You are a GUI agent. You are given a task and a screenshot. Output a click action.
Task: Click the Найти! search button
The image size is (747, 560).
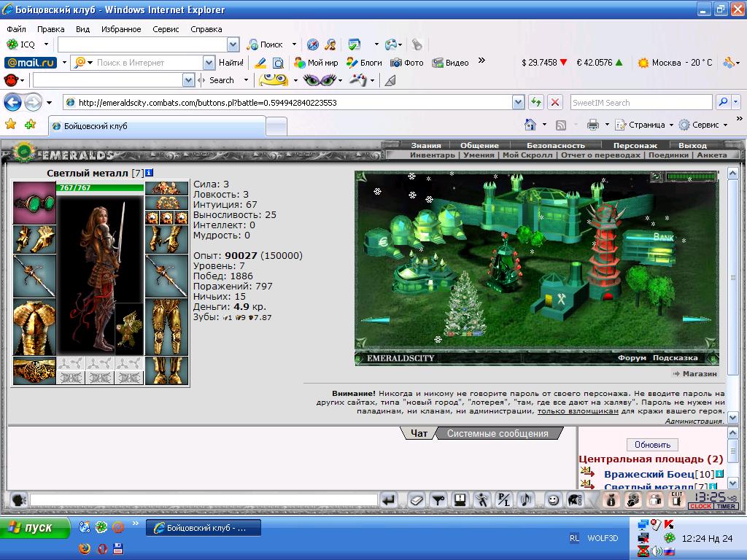(x=231, y=63)
